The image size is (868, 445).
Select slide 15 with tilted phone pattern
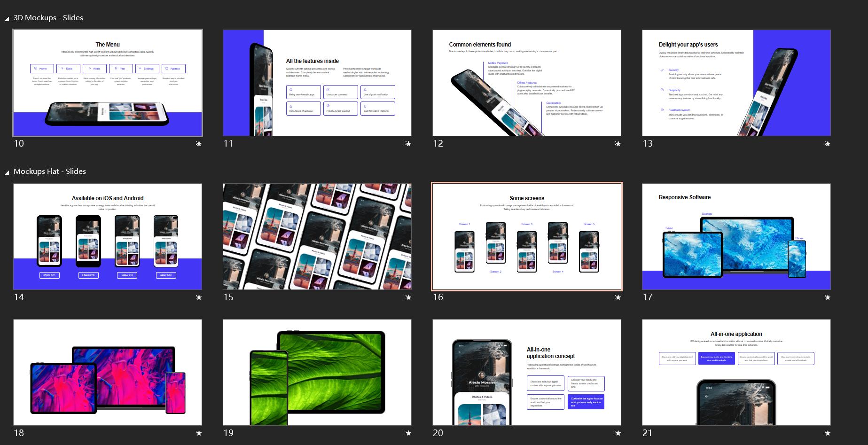(x=317, y=237)
